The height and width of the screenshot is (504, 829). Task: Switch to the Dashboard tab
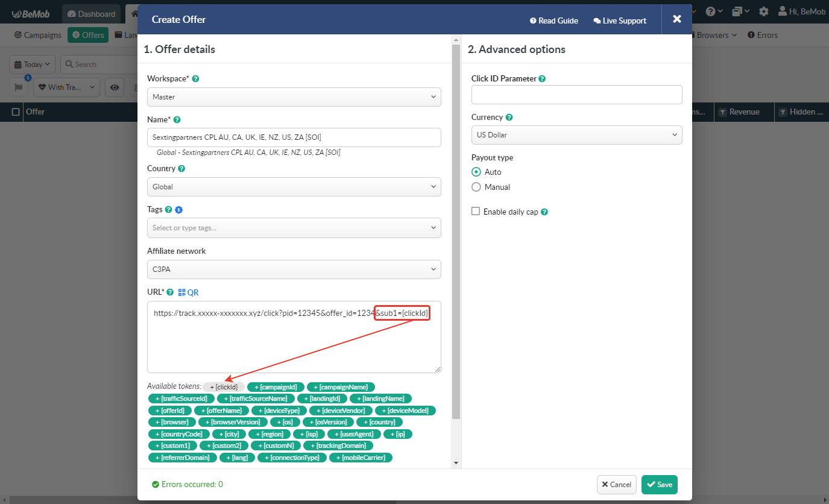[91, 14]
